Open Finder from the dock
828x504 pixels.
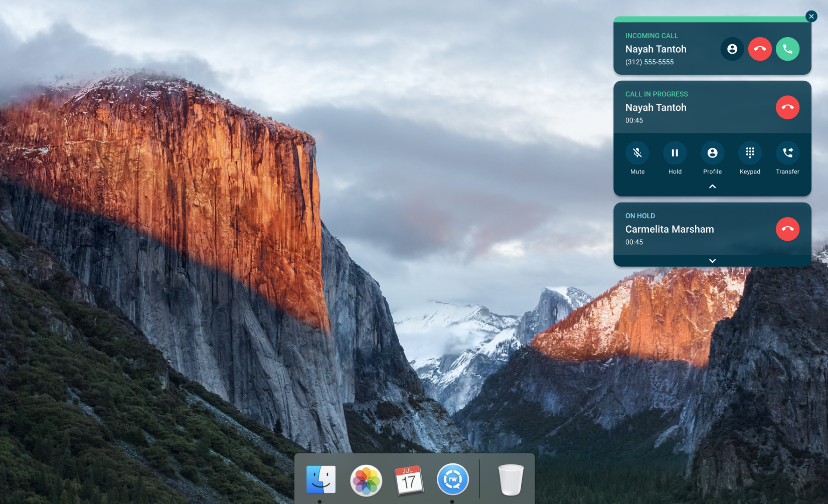coord(321,480)
